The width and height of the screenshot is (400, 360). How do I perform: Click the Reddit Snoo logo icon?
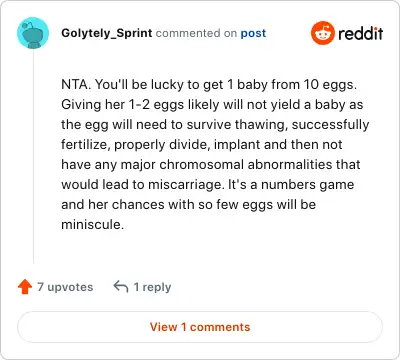point(322,33)
